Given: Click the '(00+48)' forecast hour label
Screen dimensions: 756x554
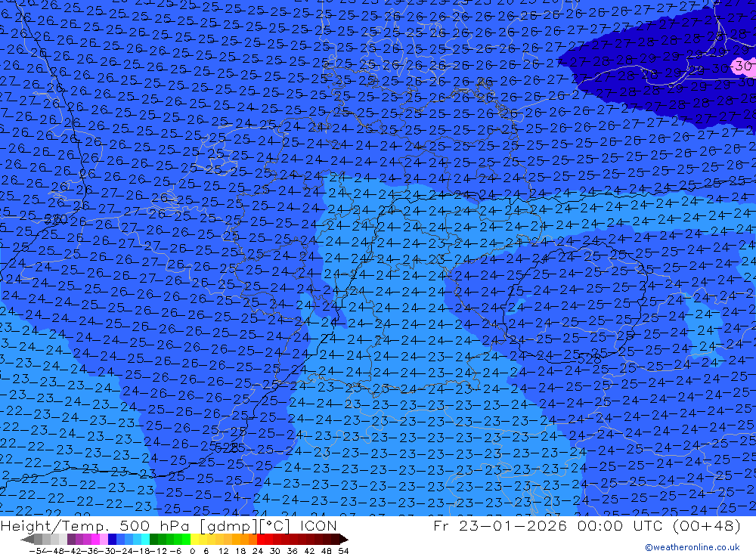Looking at the screenshot, I should [x=707, y=525].
